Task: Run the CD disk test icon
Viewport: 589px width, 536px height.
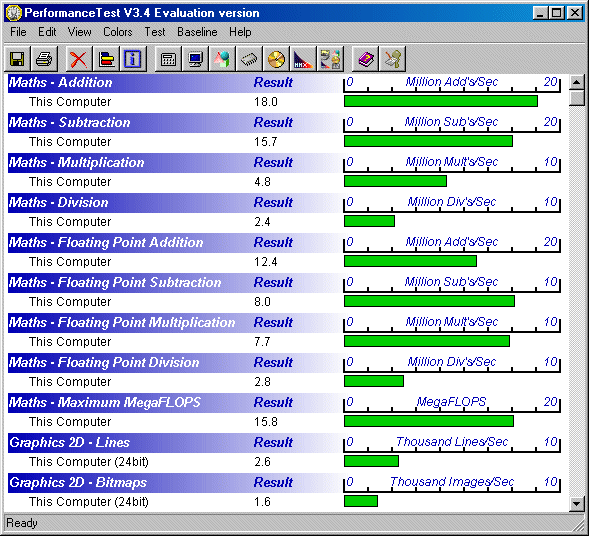Action: click(x=276, y=59)
